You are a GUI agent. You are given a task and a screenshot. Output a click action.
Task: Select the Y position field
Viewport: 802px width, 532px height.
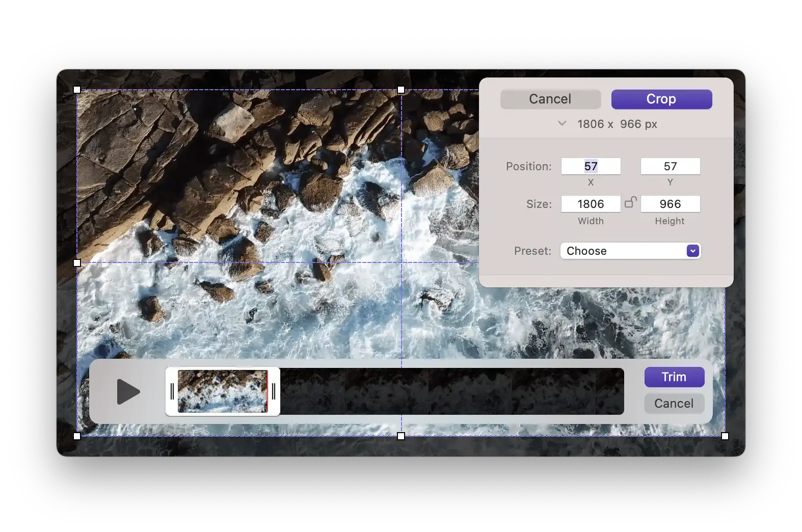[670, 166]
